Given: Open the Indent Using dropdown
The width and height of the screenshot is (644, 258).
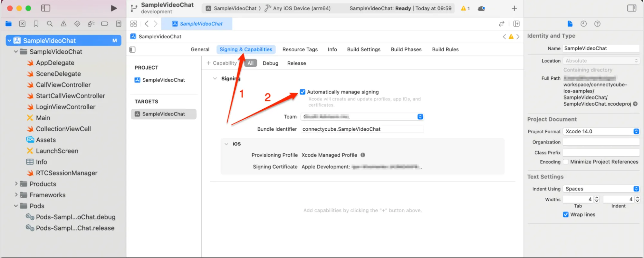Looking at the screenshot, I should (601, 189).
